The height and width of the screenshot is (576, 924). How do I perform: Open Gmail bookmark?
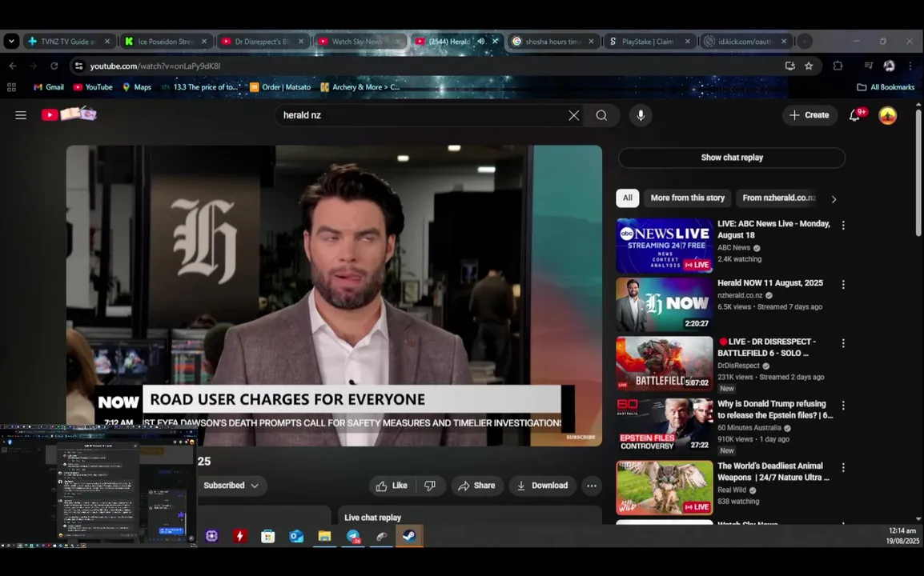[x=48, y=87]
